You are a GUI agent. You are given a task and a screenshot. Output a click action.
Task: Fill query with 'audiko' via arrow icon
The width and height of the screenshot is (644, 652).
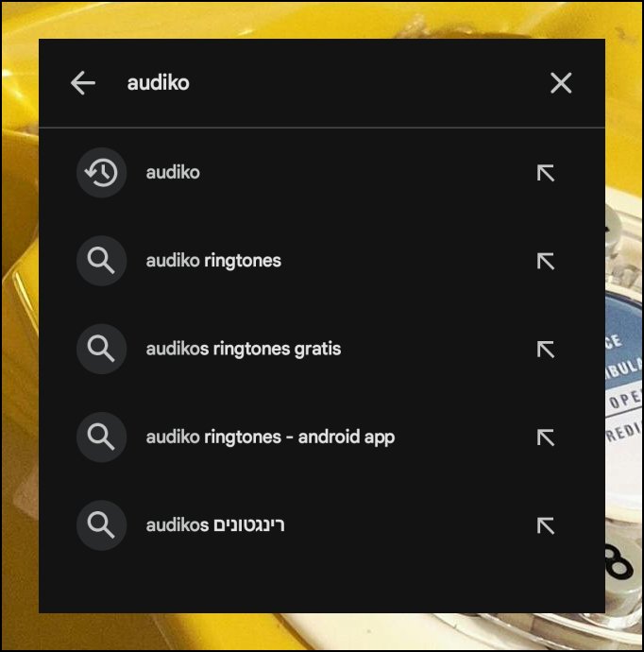click(x=546, y=173)
